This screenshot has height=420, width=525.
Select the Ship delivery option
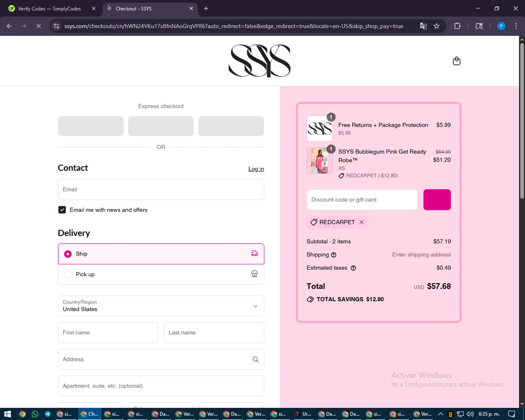tap(161, 254)
